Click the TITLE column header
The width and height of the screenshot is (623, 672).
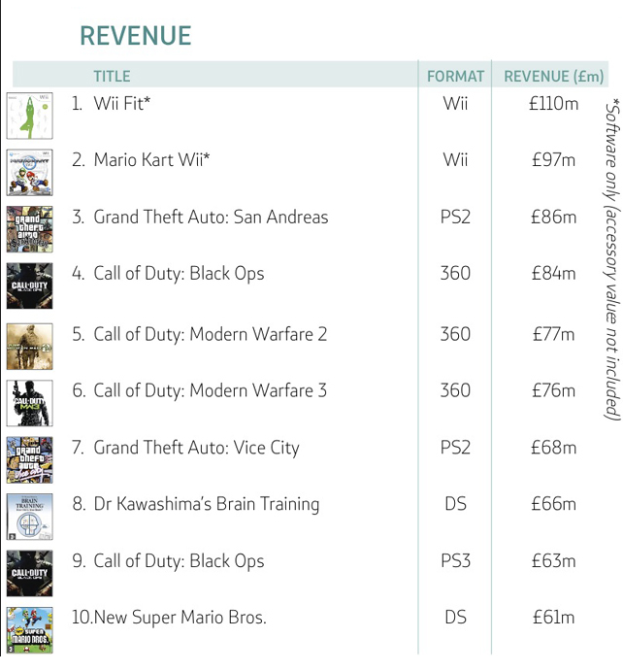pyautogui.click(x=112, y=77)
